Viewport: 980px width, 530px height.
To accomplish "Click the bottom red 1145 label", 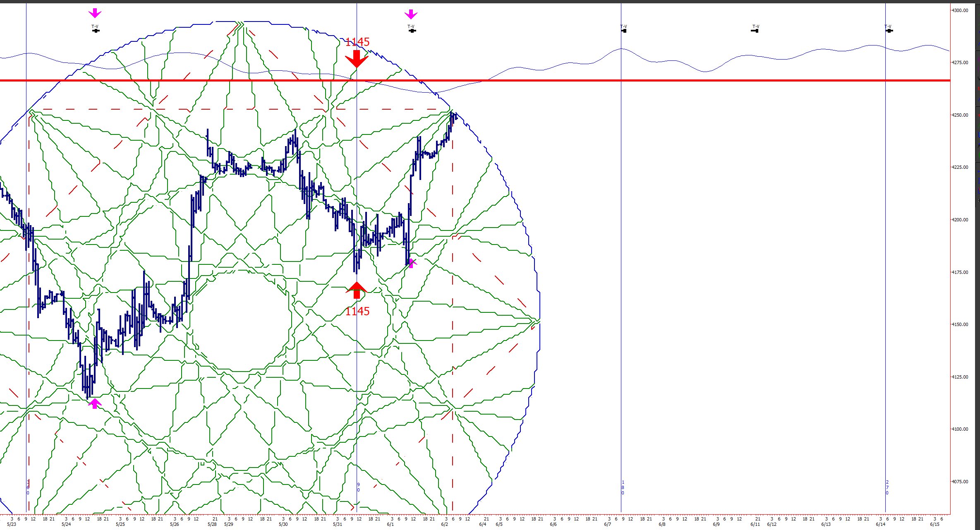I will click(357, 311).
